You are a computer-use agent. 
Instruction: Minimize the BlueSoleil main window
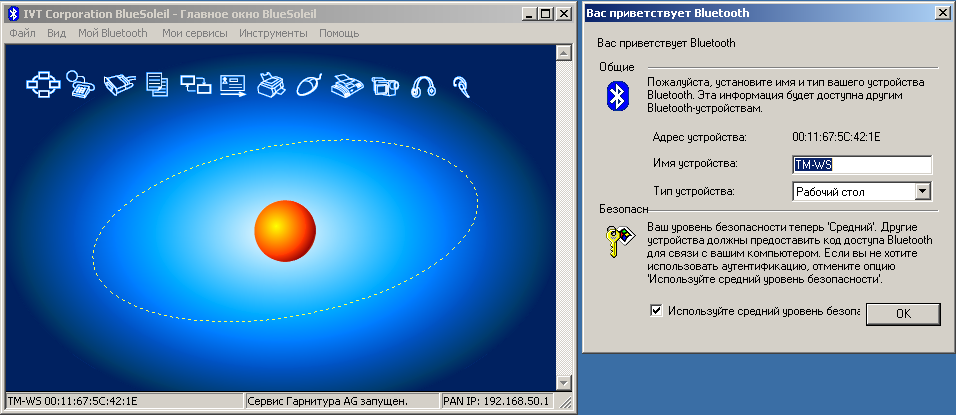click(530, 13)
